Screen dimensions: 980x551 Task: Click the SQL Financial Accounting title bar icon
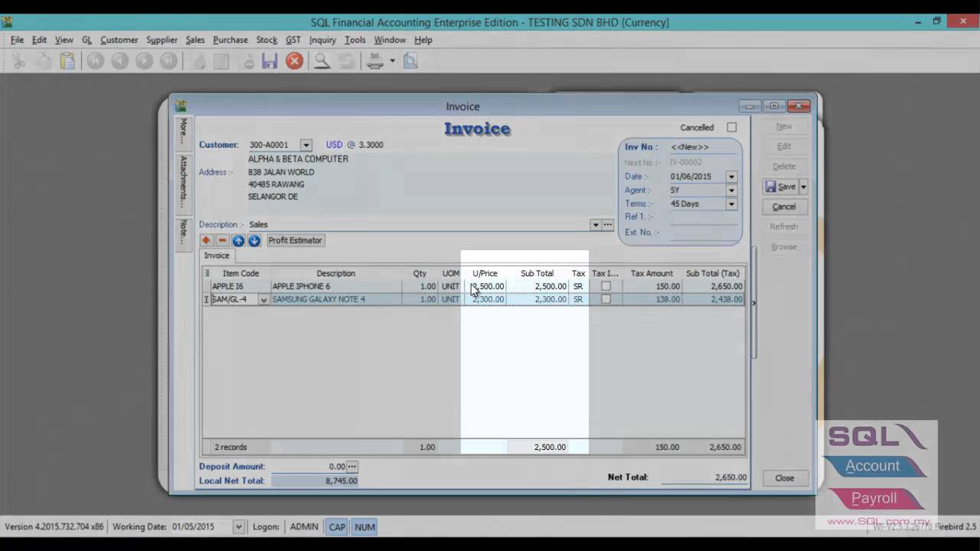point(7,22)
